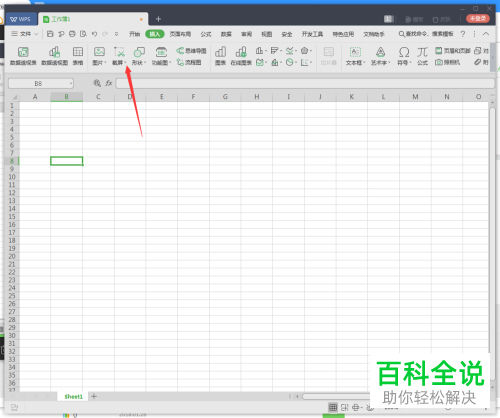Open online charts (在线图表)

pyautogui.click(x=241, y=55)
